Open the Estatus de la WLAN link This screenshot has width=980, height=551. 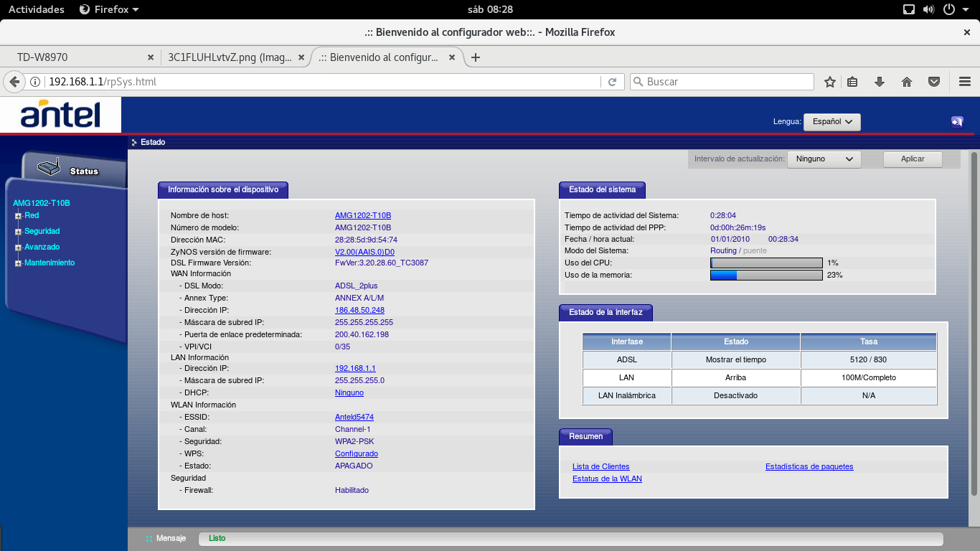[607, 479]
